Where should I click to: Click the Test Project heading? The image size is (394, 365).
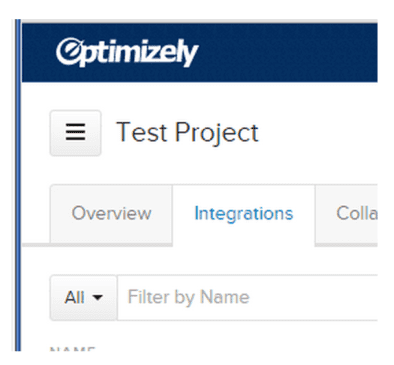187,132
